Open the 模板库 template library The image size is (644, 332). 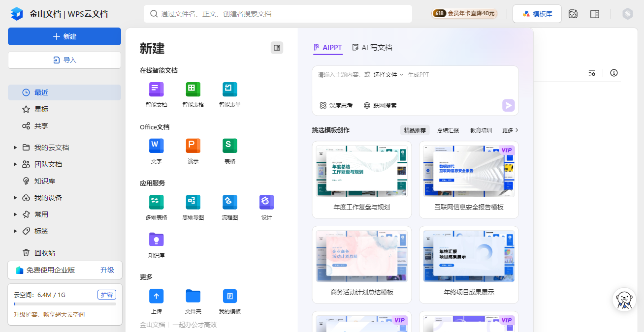[537, 14]
